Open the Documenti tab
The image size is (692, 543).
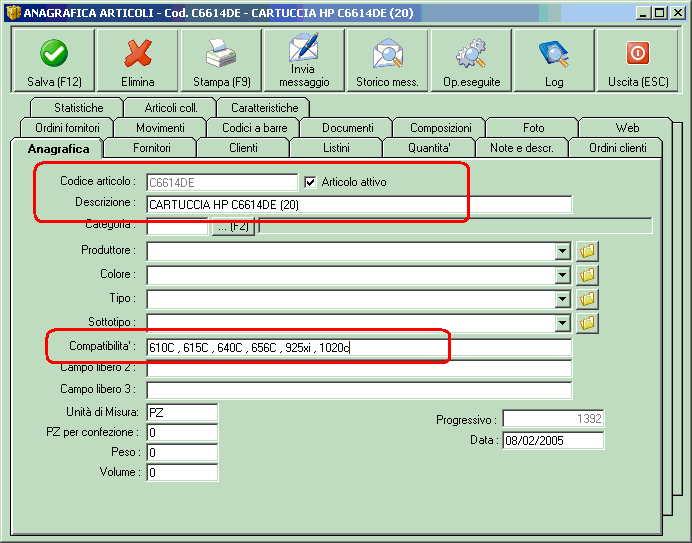[x=347, y=128]
